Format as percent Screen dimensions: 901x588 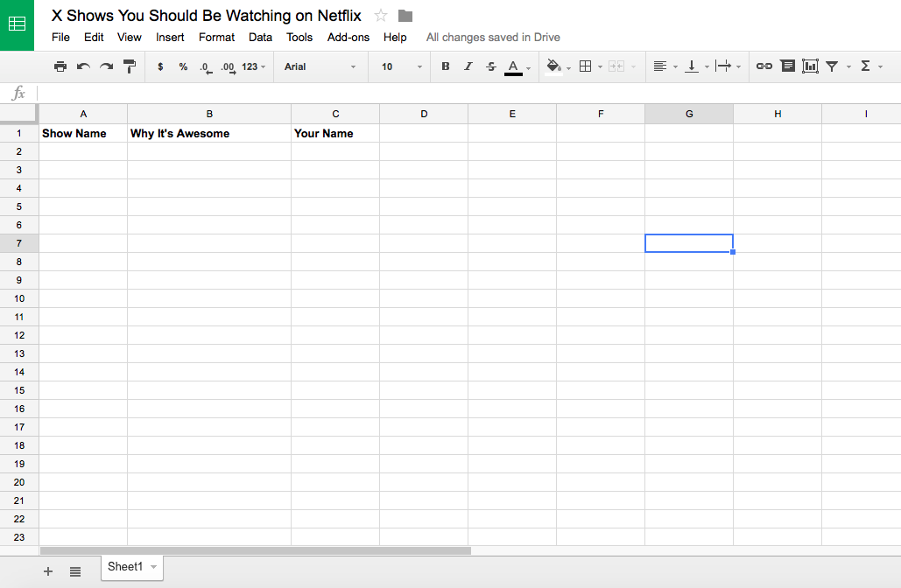point(183,66)
